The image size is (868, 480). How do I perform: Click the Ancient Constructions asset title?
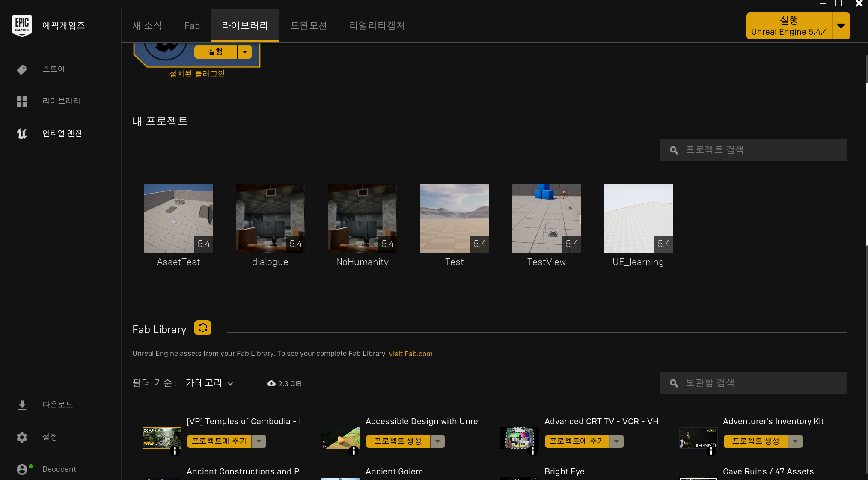[x=244, y=471]
